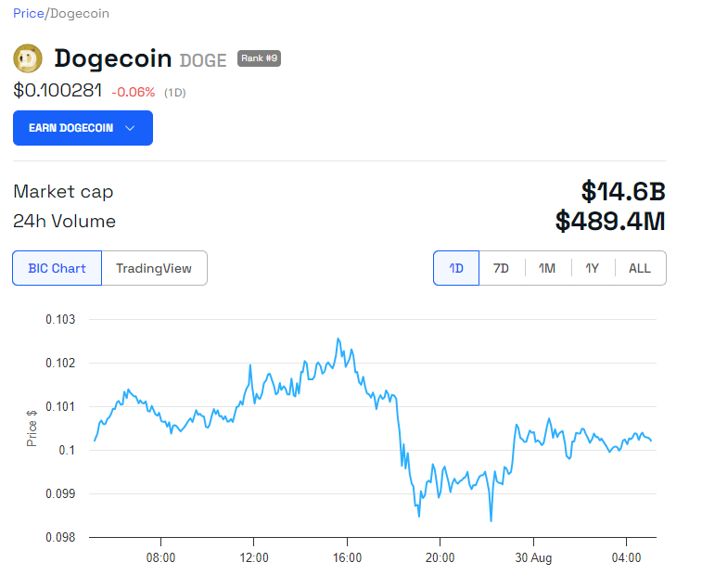Click the $0.100281 price value
Screen dimensions: 702x588
pyautogui.click(x=57, y=90)
